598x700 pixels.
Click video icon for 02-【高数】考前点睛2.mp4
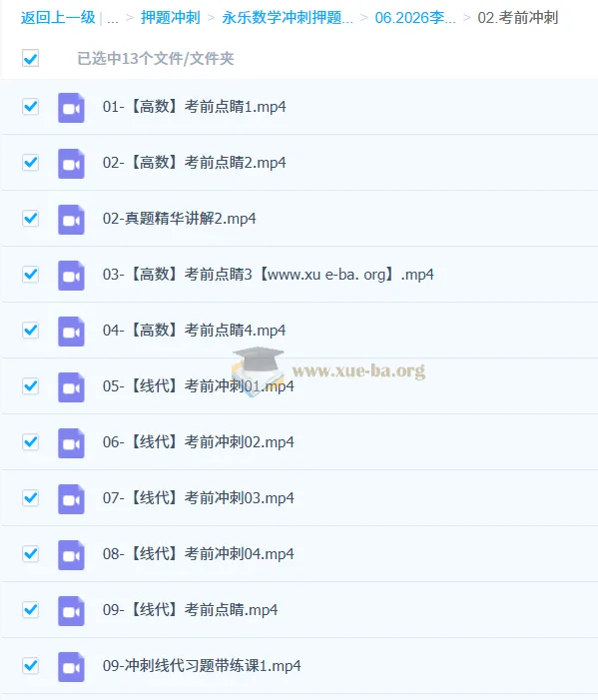(71, 164)
